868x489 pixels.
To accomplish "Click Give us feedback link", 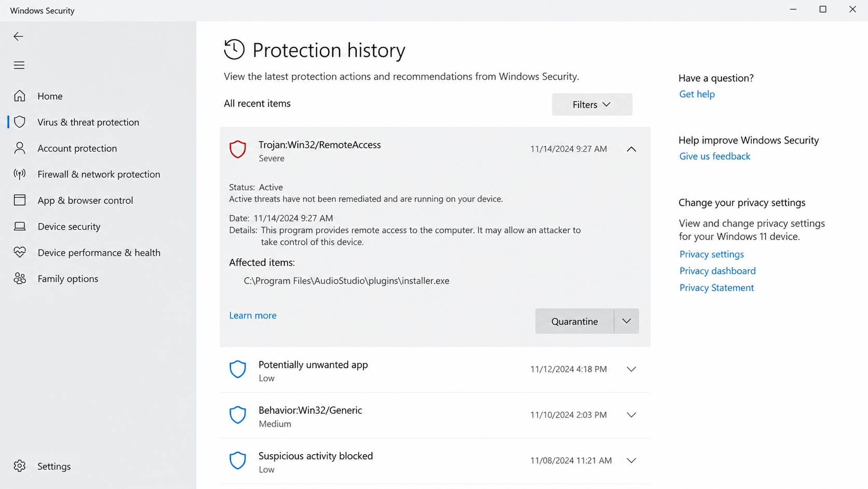I will pos(714,156).
